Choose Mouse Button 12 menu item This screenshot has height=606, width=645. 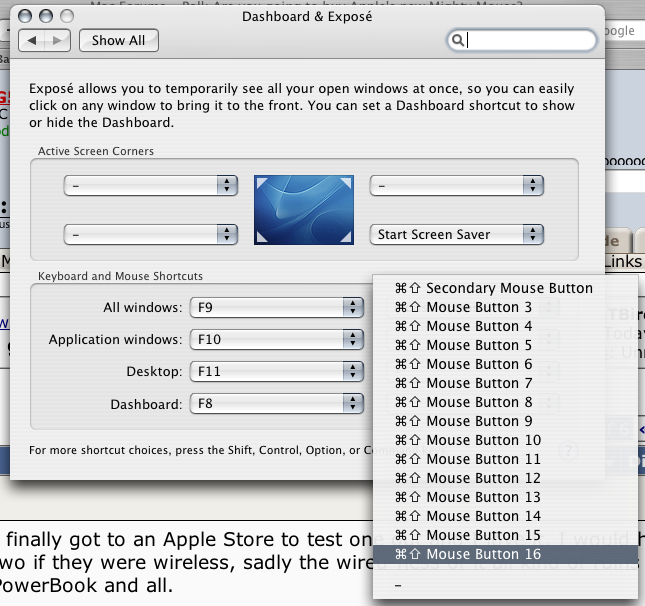coord(506,478)
